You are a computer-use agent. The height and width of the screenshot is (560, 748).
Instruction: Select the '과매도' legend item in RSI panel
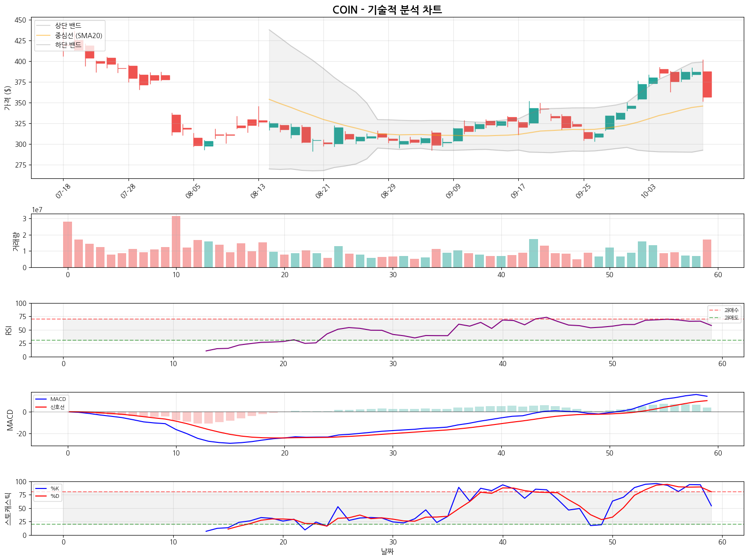tap(731, 318)
